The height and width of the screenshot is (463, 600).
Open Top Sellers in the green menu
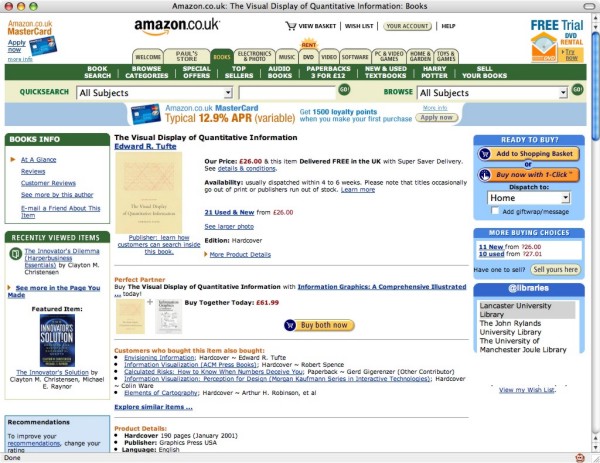pos(239,72)
